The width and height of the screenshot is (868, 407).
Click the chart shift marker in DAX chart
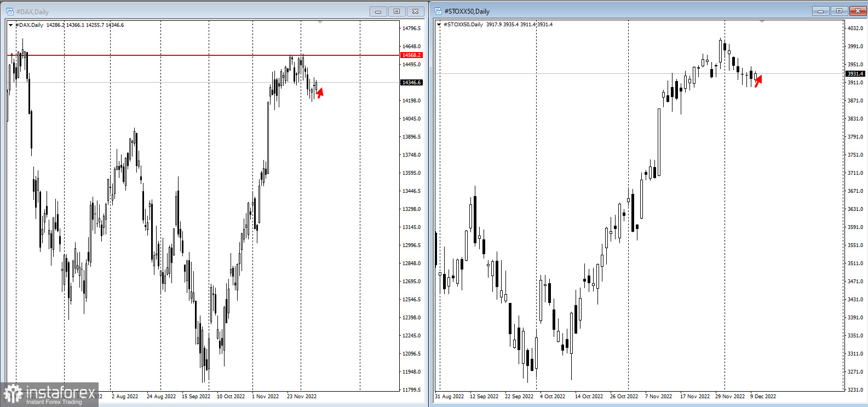(x=320, y=22)
